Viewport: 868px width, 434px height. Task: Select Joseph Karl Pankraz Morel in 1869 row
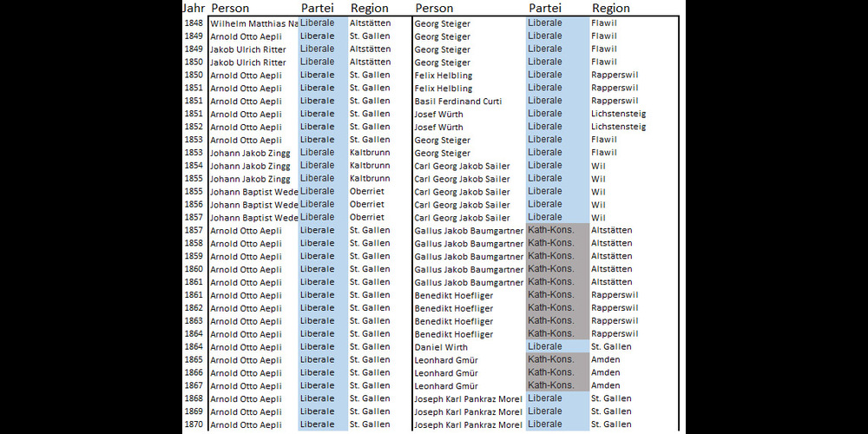(x=468, y=411)
